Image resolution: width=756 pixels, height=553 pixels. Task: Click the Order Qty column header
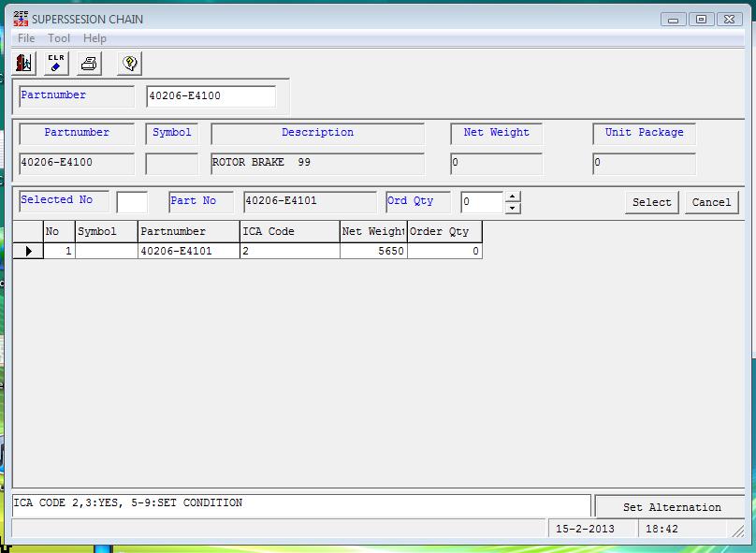click(444, 231)
